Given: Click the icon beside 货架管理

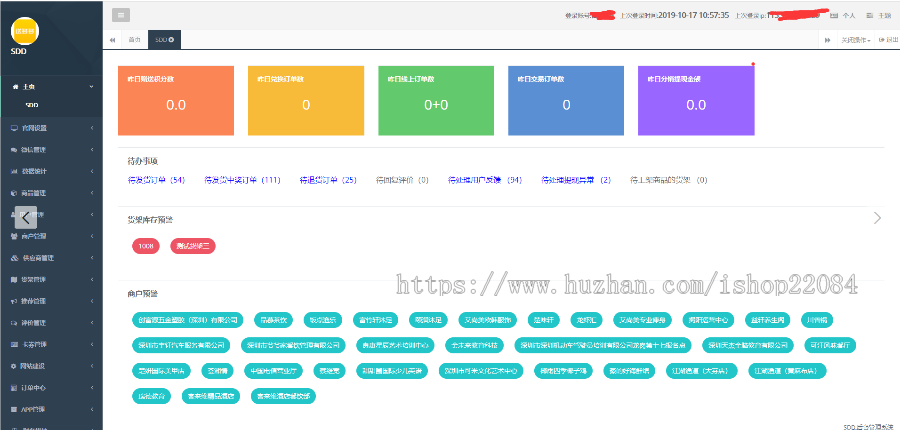Looking at the screenshot, I should pyautogui.click(x=14, y=280).
